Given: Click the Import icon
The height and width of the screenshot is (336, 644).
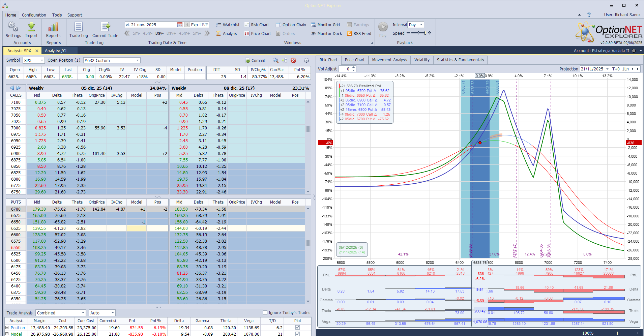Looking at the screenshot, I should (31, 27).
